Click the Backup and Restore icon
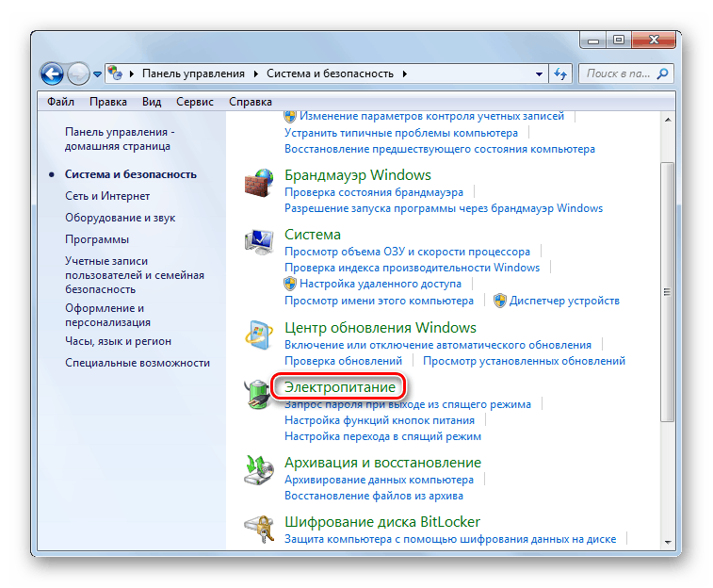 [x=259, y=470]
